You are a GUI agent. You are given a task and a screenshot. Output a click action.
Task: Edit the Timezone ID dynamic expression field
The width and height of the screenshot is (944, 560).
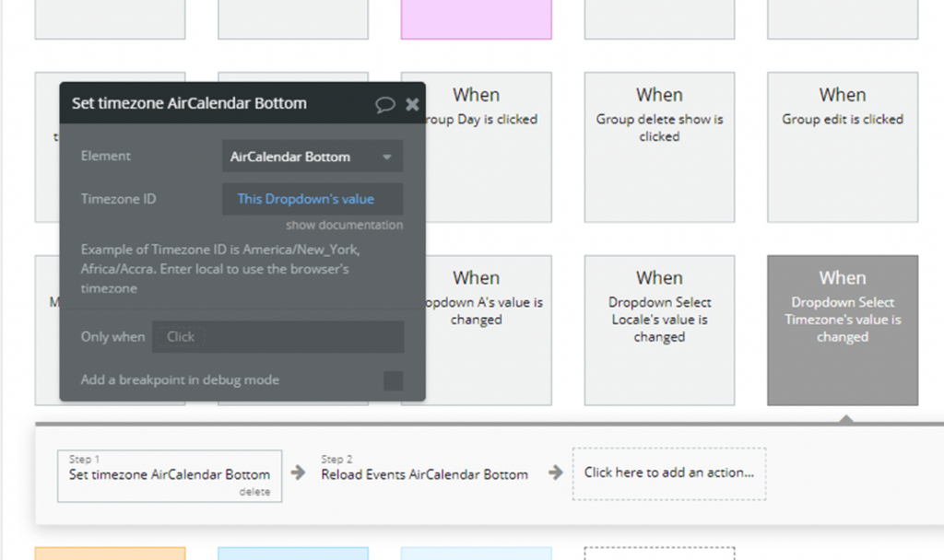(x=313, y=199)
